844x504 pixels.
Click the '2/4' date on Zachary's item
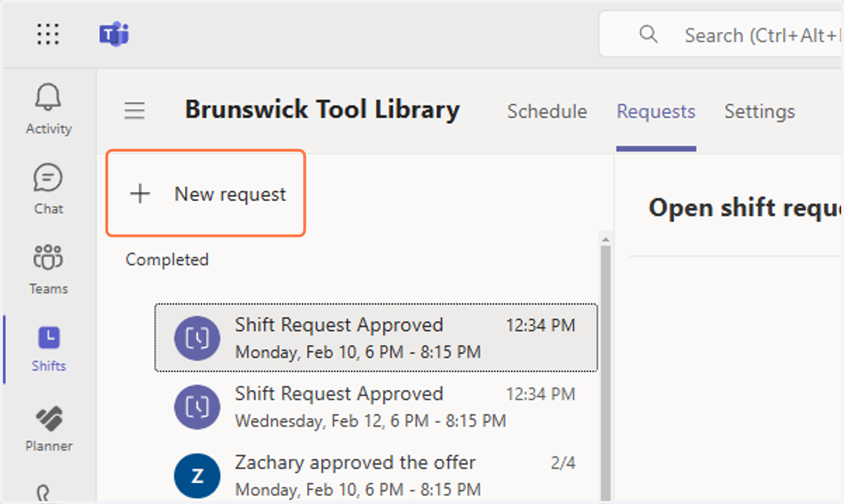(x=563, y=463)
